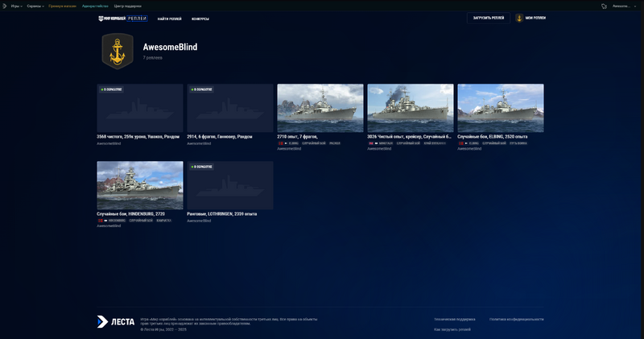644x339 pixels.
Task: Click flag icon under ELBING 2520 replay
Action: (461, 143)
